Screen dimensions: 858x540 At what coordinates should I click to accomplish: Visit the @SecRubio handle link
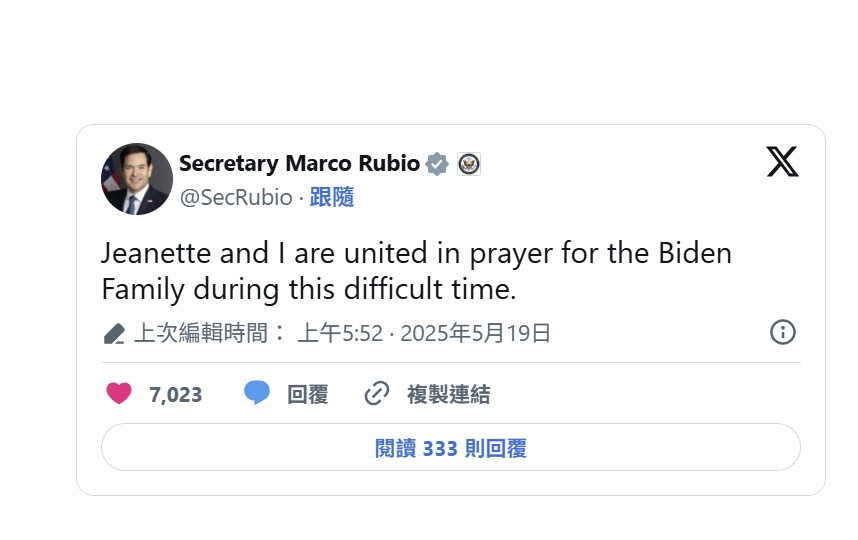click(x=235, y=197)
